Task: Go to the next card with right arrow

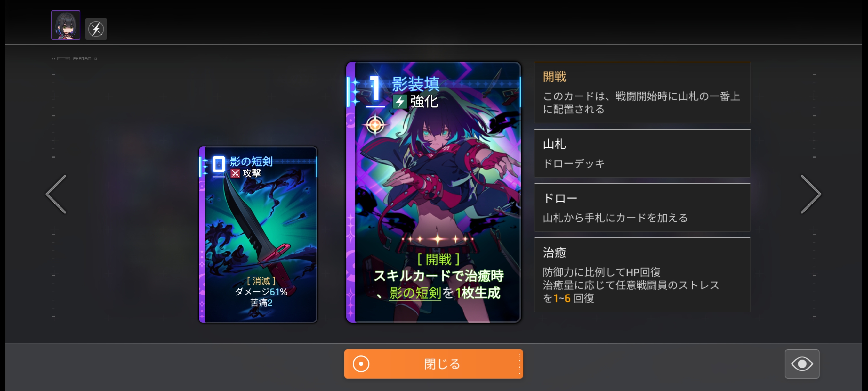Action: point(811,194)
